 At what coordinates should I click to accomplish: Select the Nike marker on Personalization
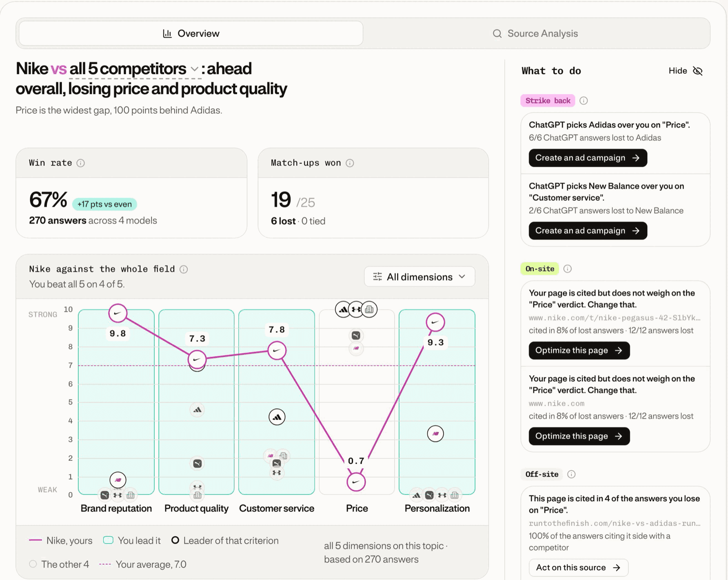435,322
